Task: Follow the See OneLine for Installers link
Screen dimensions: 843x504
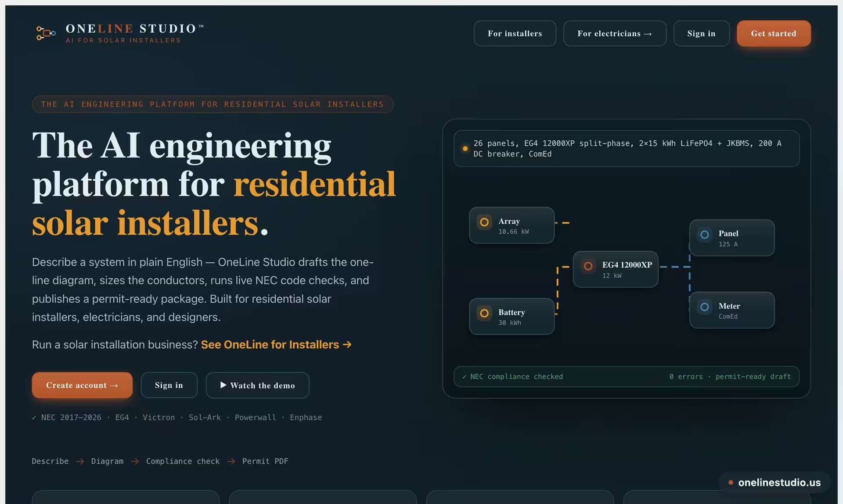Action: pos(276,345)
